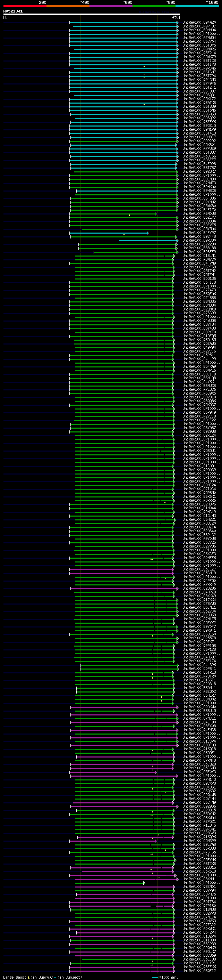This screenshot has width=222, height=980.
Task: Click the UniRef100_A3QEI2 label
Action: coord(199,971)
